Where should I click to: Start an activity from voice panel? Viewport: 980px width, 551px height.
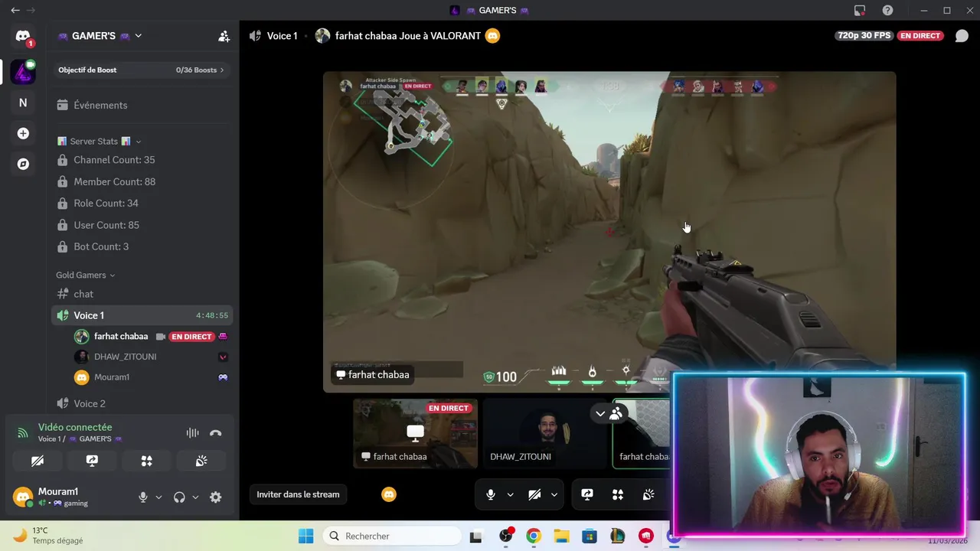[146, 461]
